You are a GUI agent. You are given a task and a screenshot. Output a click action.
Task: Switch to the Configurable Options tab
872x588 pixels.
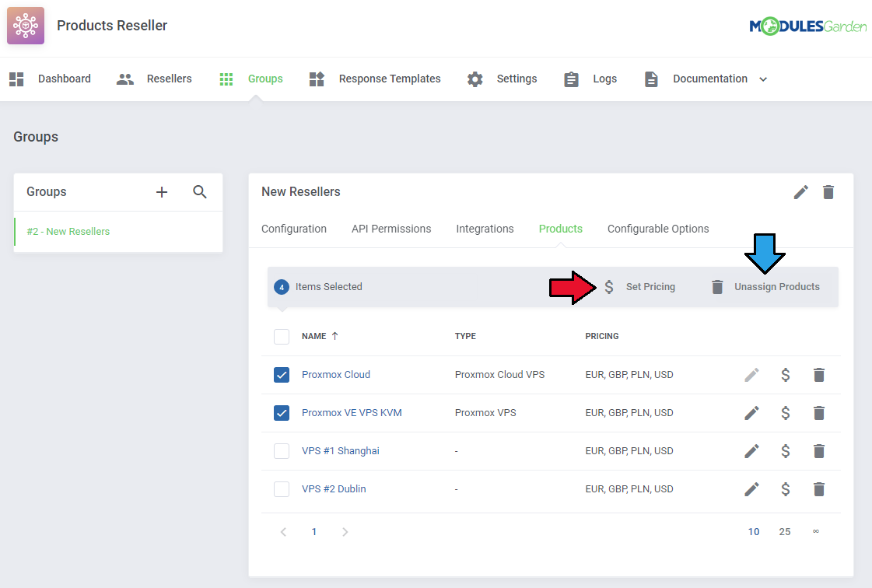click(658, 229)
